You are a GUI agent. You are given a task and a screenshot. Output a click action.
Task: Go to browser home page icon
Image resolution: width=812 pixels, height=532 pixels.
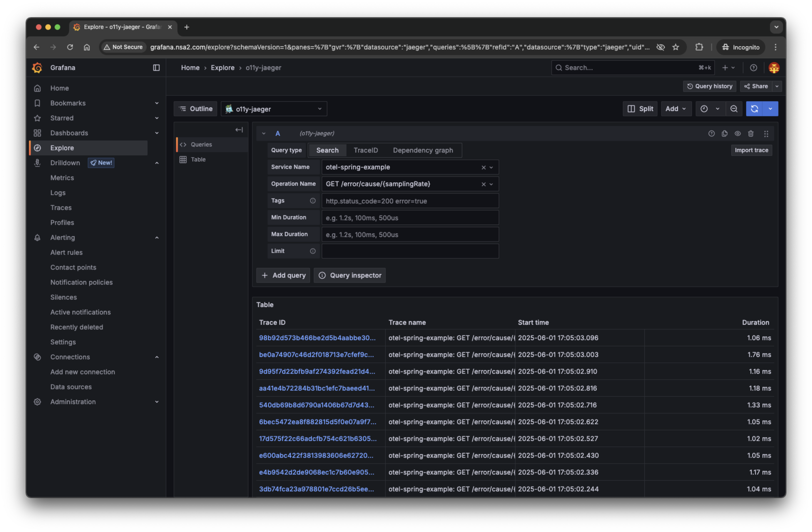point(87,47)
